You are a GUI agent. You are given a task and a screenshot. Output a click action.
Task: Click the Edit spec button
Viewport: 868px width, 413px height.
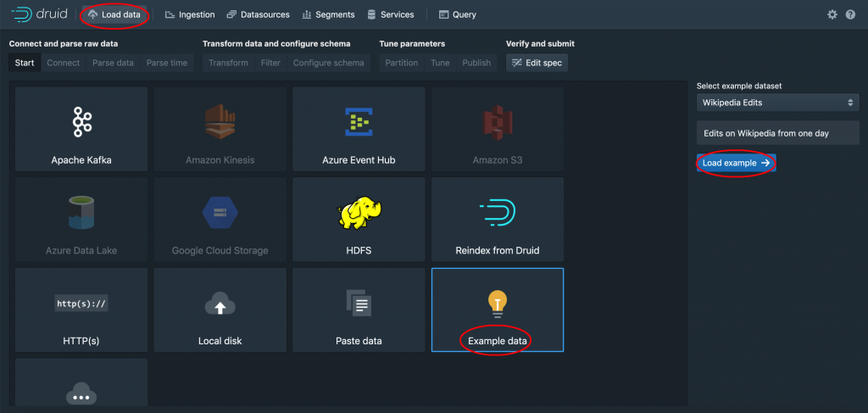tap(537, 63)
